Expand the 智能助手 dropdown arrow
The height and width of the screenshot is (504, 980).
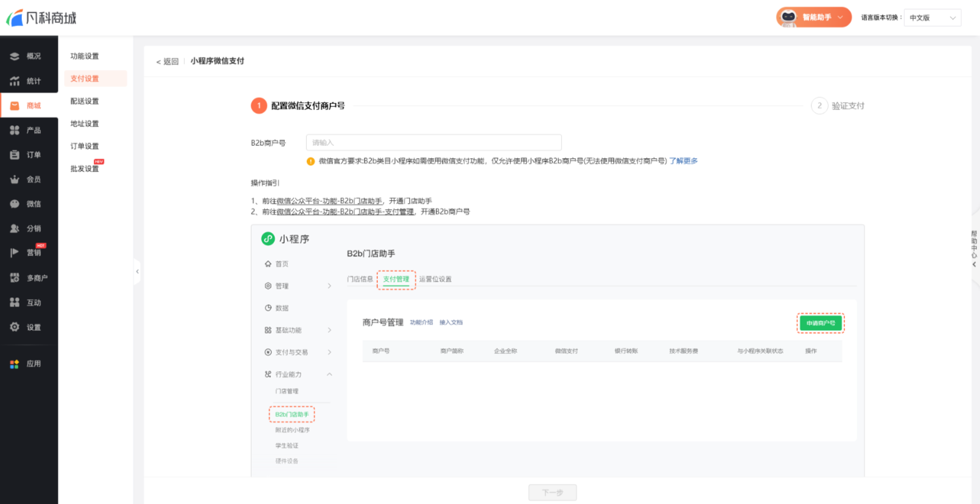pos(840,18)
